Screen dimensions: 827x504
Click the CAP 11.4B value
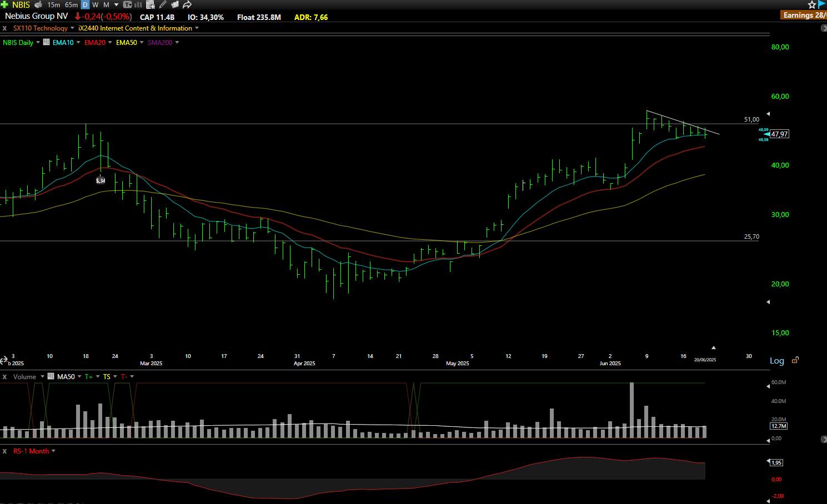[157, 17]
